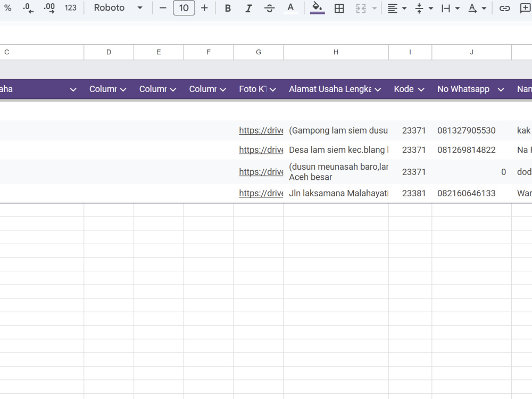Increase decimal places

(x=49, y=8)
